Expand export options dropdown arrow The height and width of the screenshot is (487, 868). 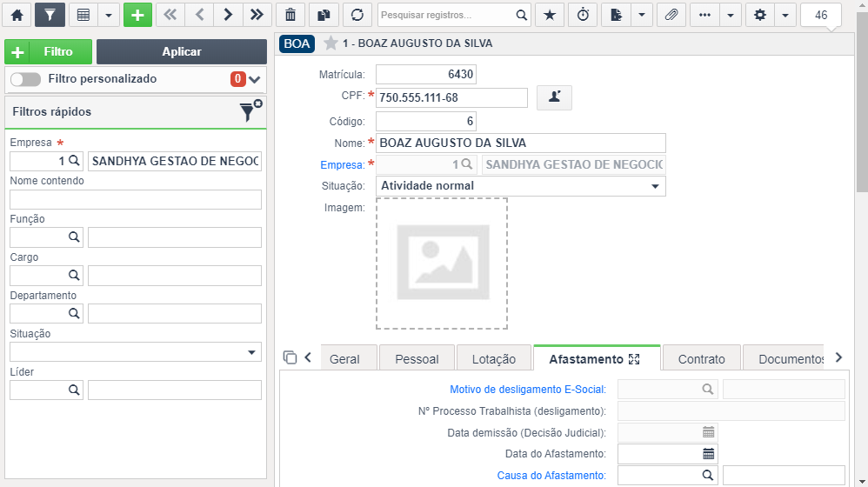pyautogui.click(x=642, y=15)
